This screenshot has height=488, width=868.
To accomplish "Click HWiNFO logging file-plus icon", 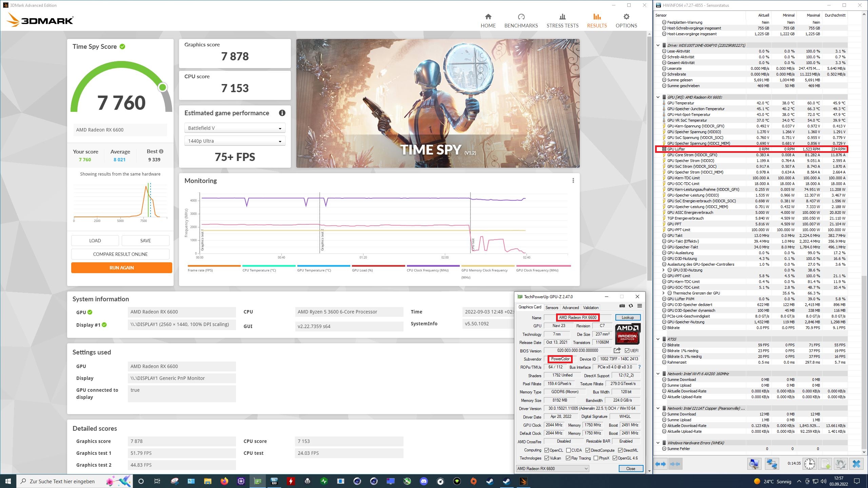I will pos(825,464).
